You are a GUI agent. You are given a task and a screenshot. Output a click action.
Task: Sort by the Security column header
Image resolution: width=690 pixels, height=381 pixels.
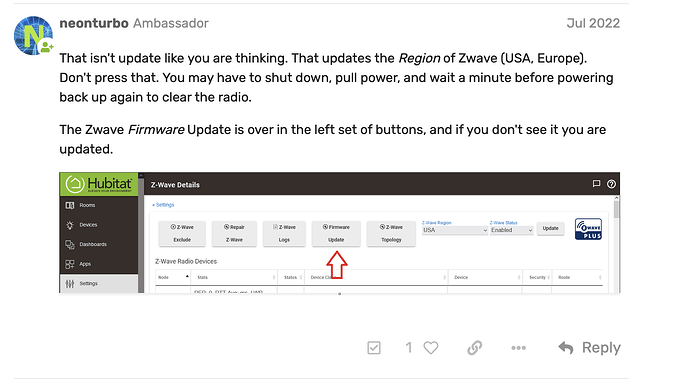(x=537, y=277)
